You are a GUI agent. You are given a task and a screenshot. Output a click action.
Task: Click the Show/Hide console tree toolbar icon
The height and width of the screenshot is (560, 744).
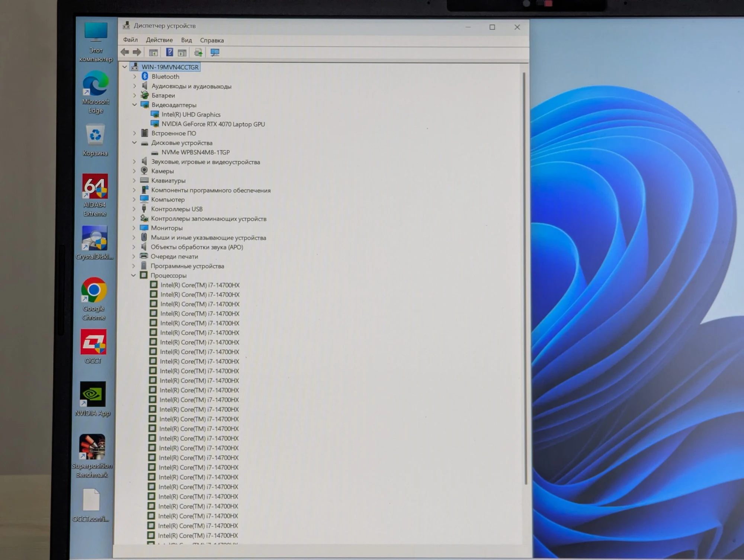click(153, 52)
